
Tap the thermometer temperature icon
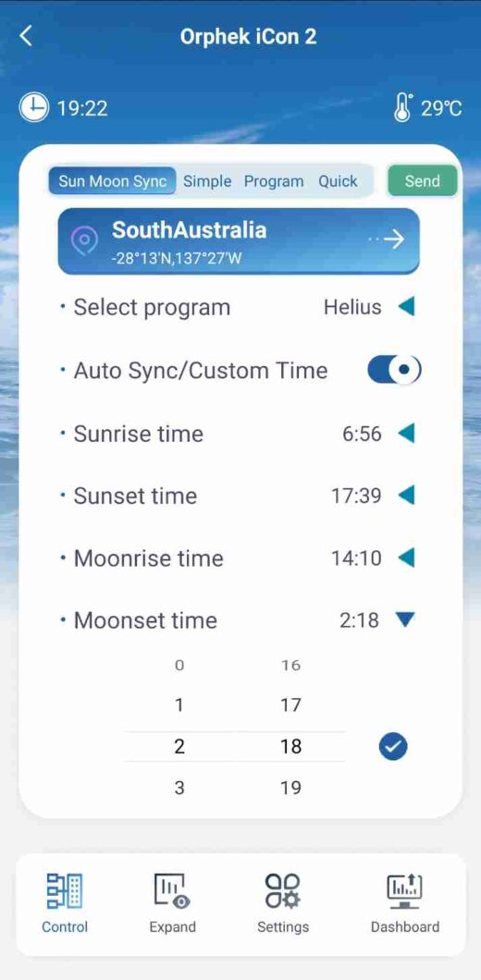coord(403,107)
